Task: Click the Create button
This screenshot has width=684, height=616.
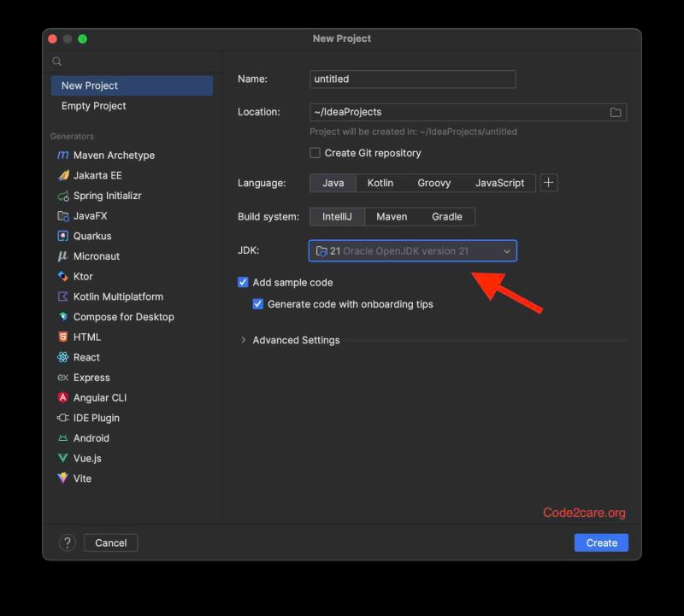Action: tap(601, 543)
